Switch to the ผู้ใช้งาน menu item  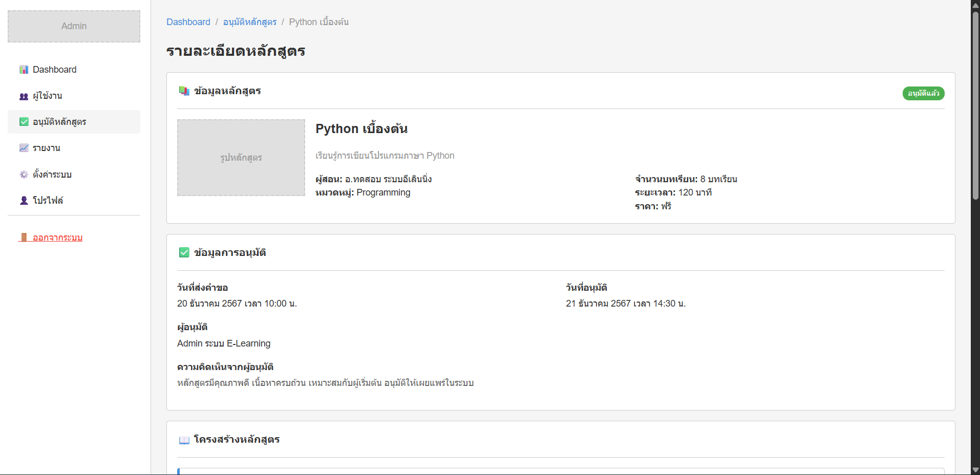48,96
